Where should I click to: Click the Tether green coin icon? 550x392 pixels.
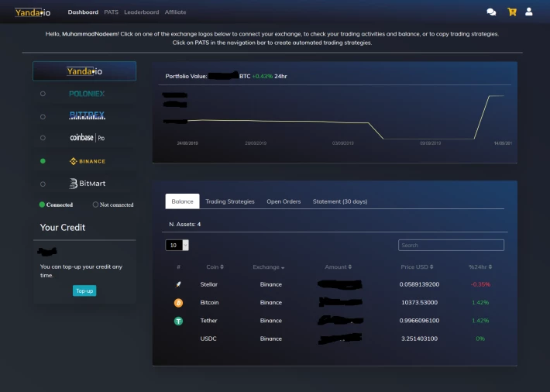(178, 321)
